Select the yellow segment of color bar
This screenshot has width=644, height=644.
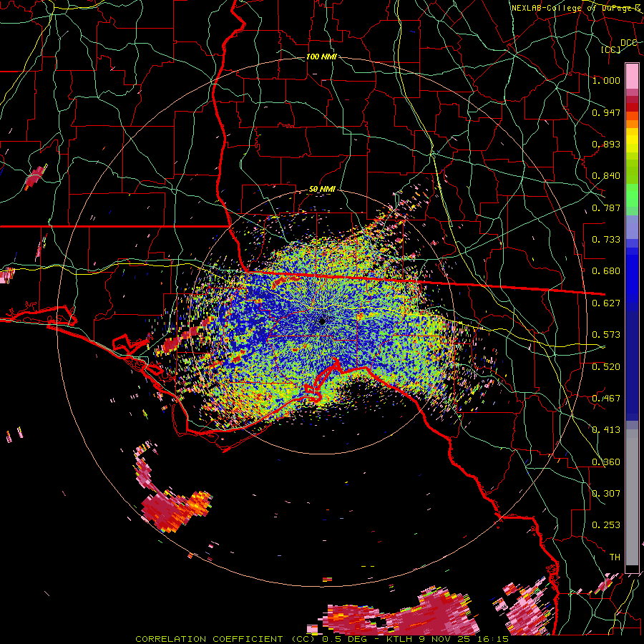pyautogui.click(x=632, y=140)
